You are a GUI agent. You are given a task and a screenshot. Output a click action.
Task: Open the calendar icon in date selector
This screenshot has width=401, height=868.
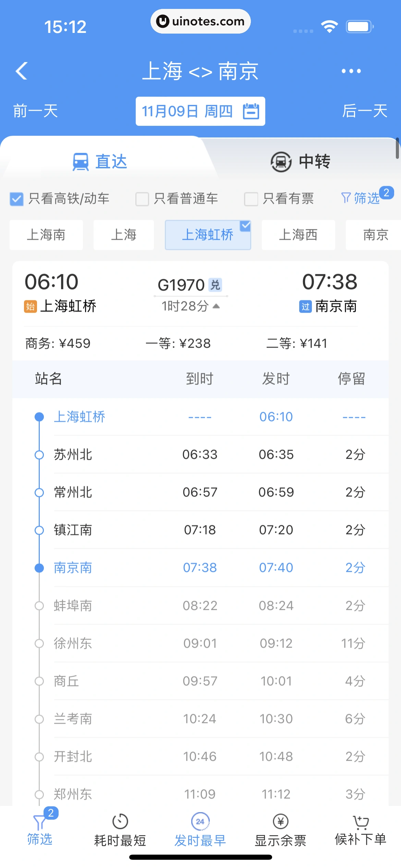(x=251, y=111)
